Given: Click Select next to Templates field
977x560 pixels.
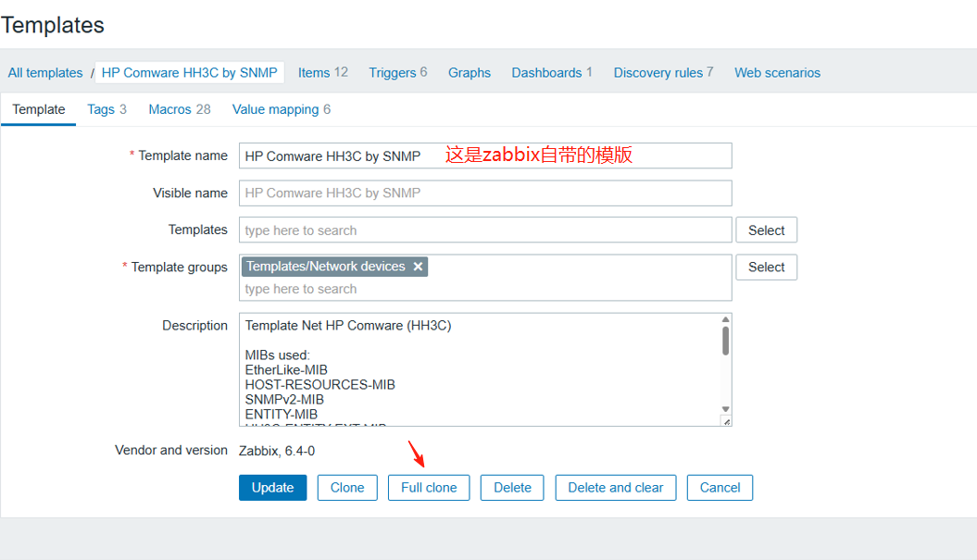Looking at the screenshot, I should pyautogui.click(x=766, y=230).
